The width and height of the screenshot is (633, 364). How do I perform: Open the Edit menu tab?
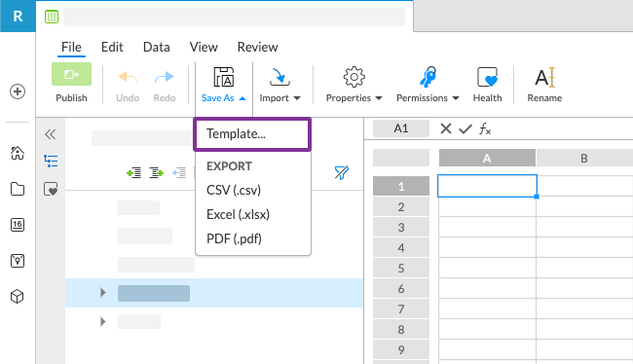coord(112,48)
